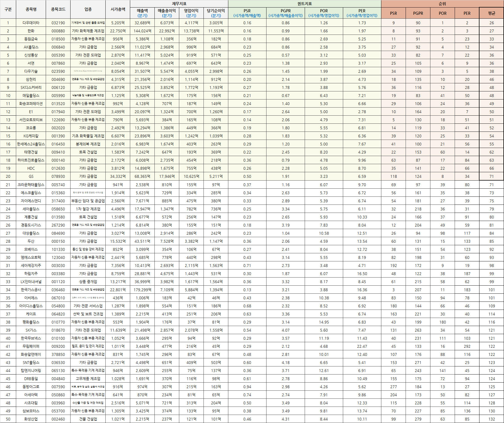Click the 매출총이익 column header
Image resolution: width=504 pixels, height=423 pixels.
click(167, 13)
